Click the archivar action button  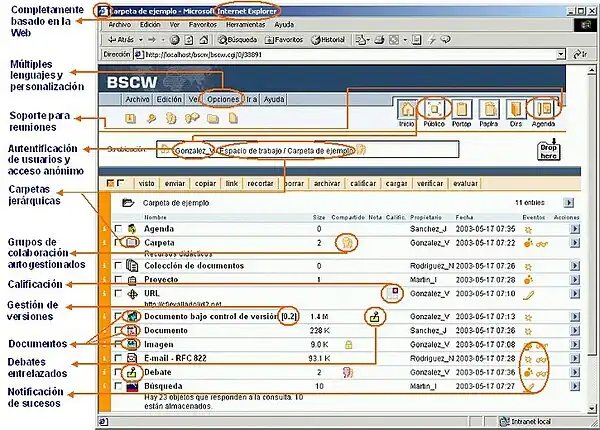326,184
